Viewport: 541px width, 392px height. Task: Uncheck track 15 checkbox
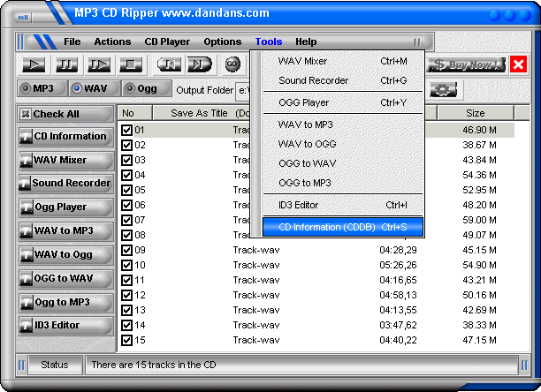coord(126,340)
